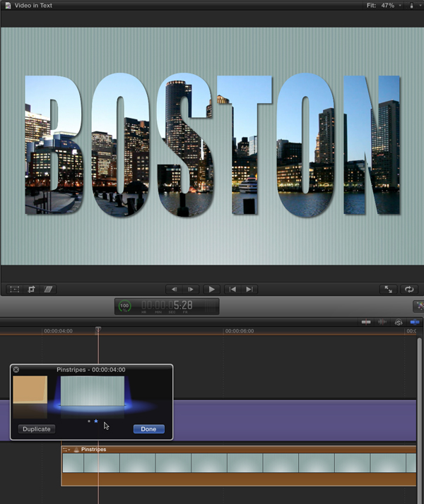Viewport: 424px width, 504px height.
Task: Click the blue star audition indicator
Action: 96,421
